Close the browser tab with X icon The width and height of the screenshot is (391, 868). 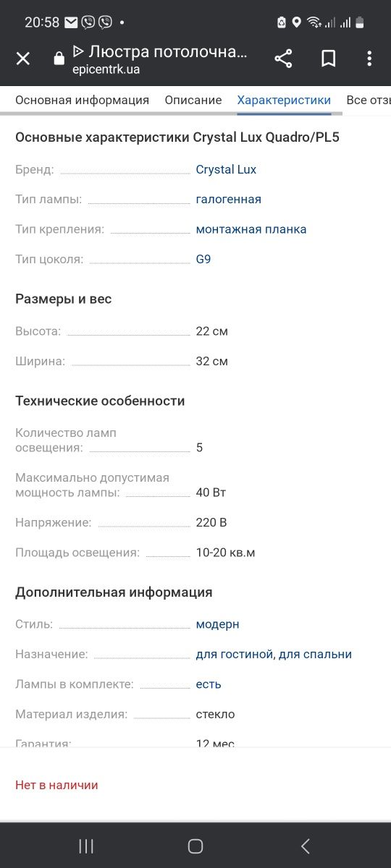pos(23,59)
